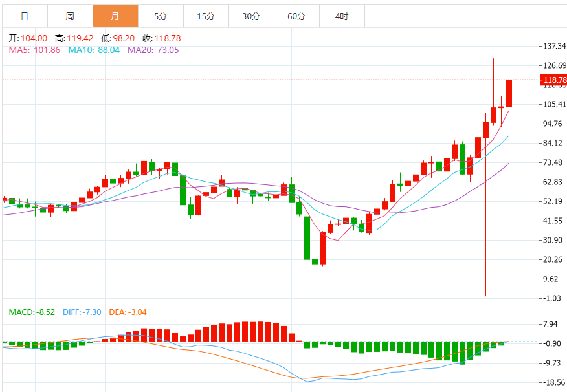Image resolution: width=567 pixels, height=392 pixels.
Task: Choose the 30分 interval tab
Action: coord(251,16)
